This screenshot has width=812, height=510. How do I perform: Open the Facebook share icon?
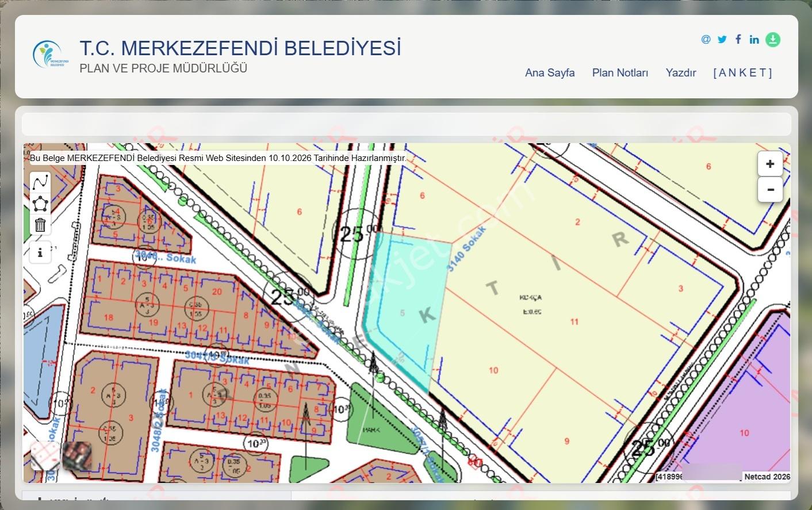click(738, 39)
